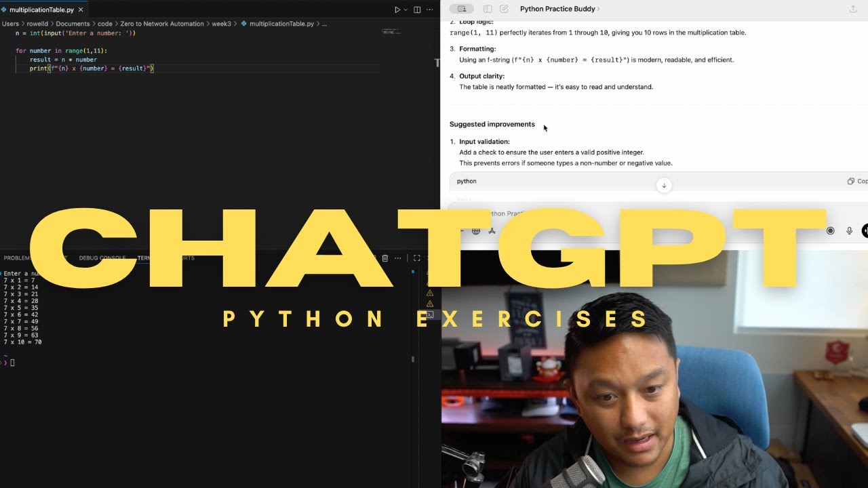Click the 'result = n * number' code line
The width and height of the screenshot is (868, 488).
(63, 60)
